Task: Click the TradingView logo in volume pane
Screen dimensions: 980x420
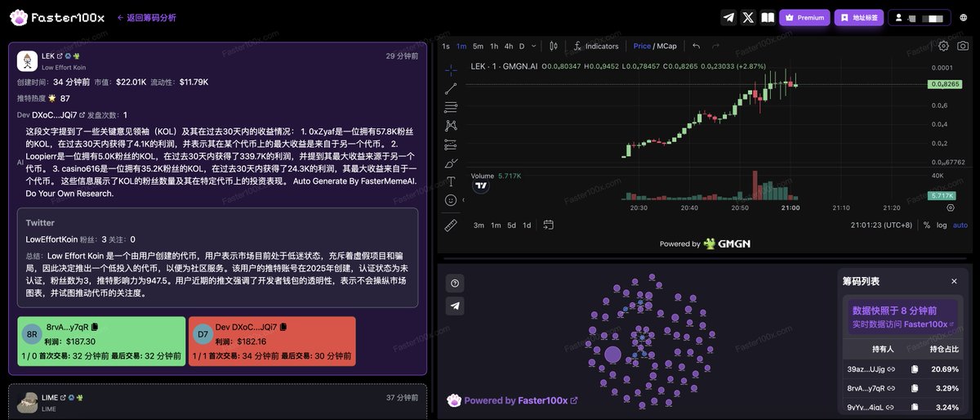Action: (x=482, y=185)
